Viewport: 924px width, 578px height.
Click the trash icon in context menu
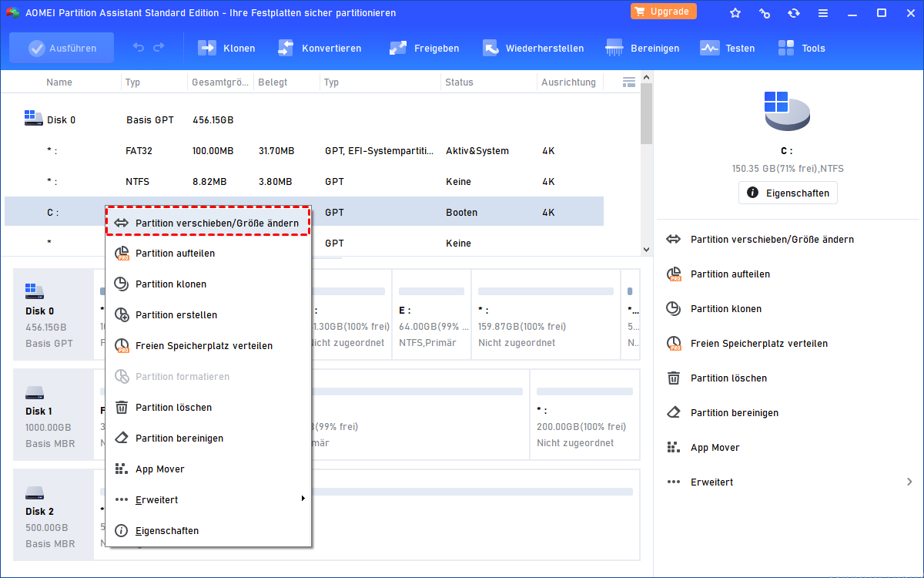[121, 407]
